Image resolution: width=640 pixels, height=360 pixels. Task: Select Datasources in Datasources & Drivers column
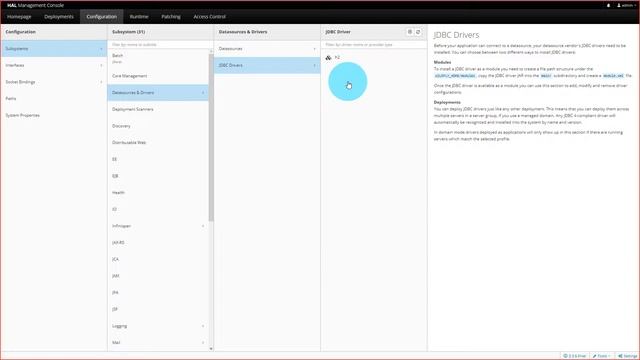(267, 49)
